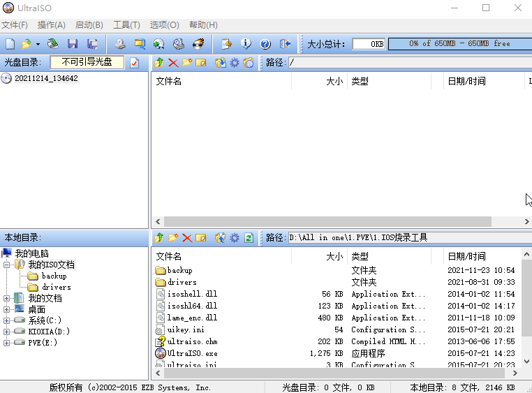Click the Extract icon in disc directory toolbar
Viewport: 532px width, 393px height.
tap(220, 63)
